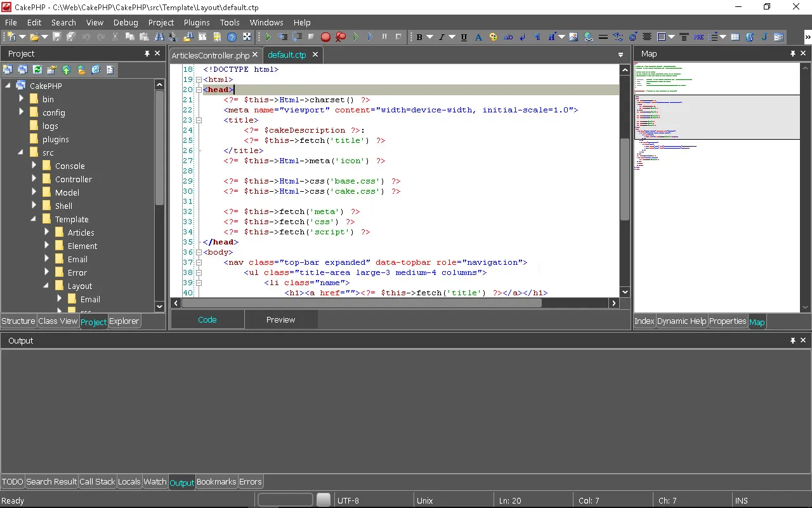The height and width of the screenshot is (508, 812).
Task: Open the Errors tab in Output panel
Action: coord(250,482)
